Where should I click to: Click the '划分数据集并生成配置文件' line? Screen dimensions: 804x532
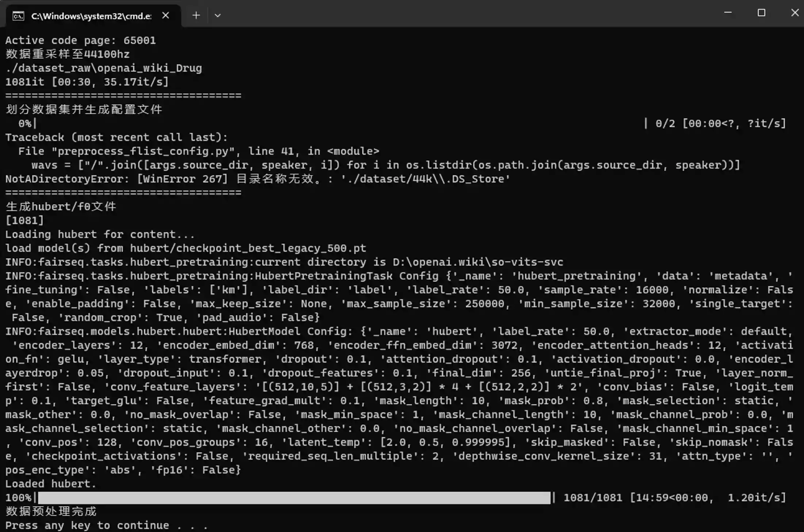point(84,109)
